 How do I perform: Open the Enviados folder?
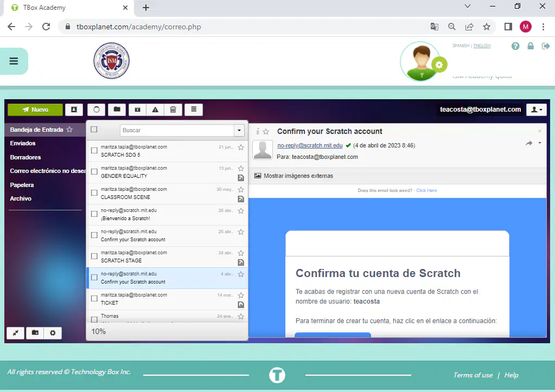coord(23,143)
